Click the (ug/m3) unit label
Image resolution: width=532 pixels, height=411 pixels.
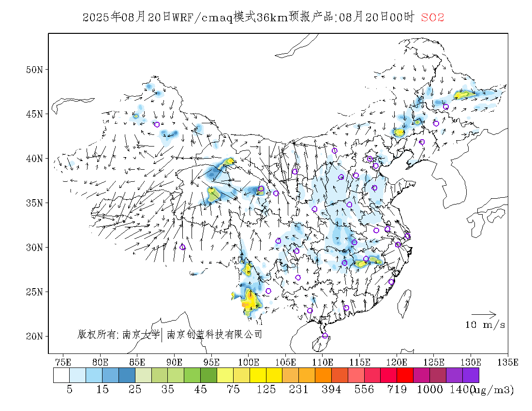pos(492,390)
